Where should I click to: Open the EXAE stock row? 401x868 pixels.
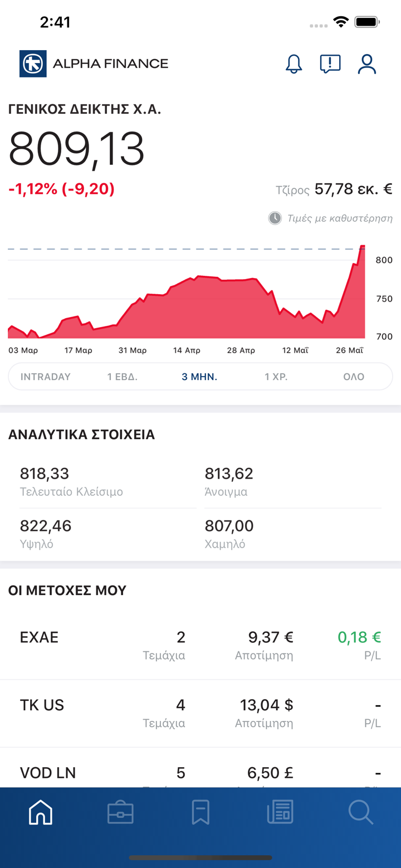pyautogui.click(x=200, y=645)
